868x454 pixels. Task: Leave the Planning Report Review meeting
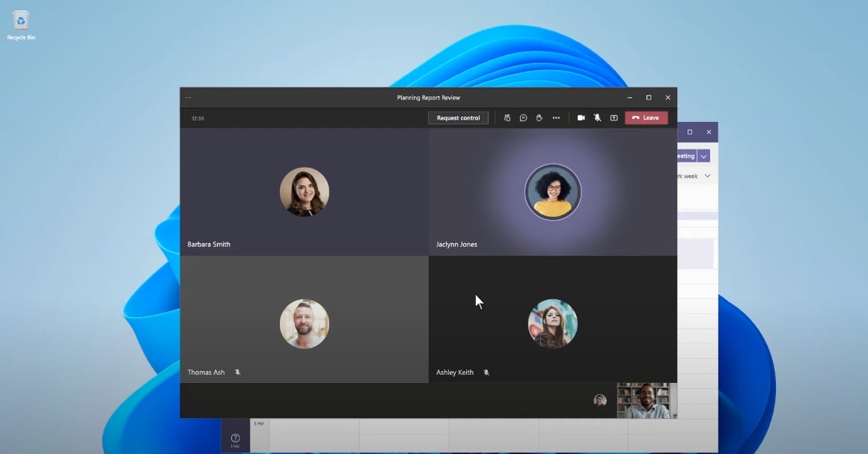click(x=646, y=118)
